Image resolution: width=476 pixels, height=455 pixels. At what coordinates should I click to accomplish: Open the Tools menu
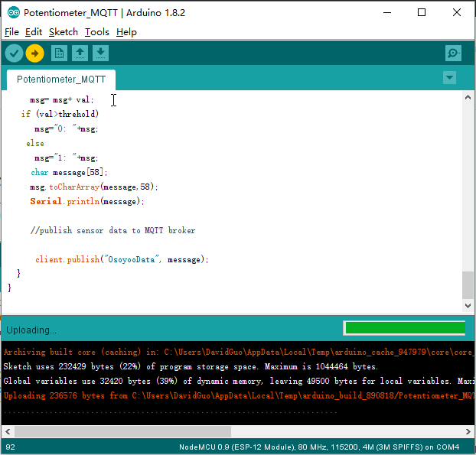pyautogui.click(x=97, y=32)
